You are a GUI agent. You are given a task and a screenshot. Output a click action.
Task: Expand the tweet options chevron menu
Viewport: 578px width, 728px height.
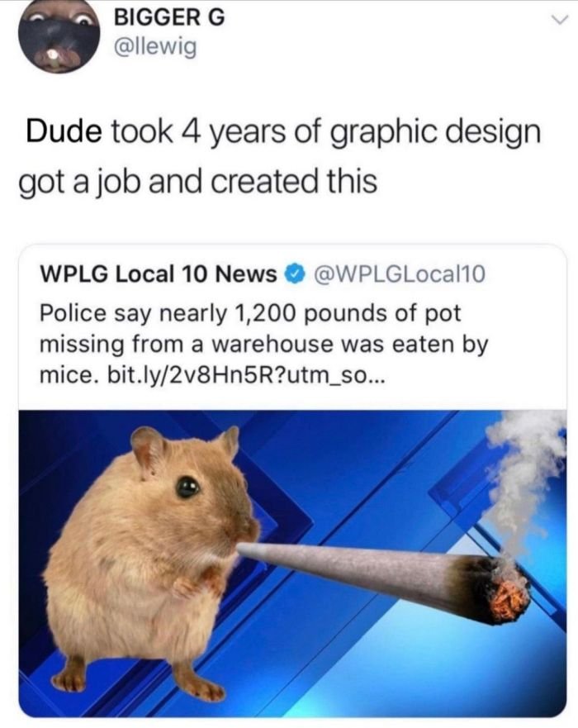(x=560, y=20)
